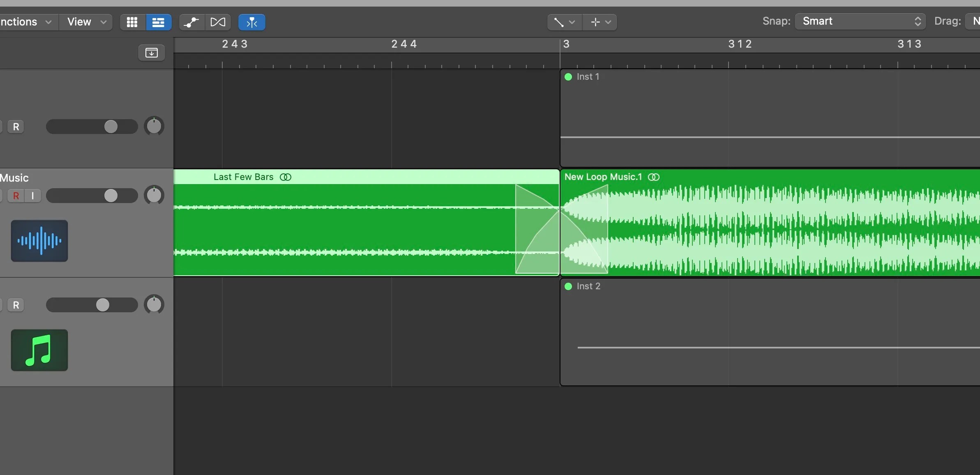Click the track import icon above track headers
This screenshot has width=980, height=475.
152,52
